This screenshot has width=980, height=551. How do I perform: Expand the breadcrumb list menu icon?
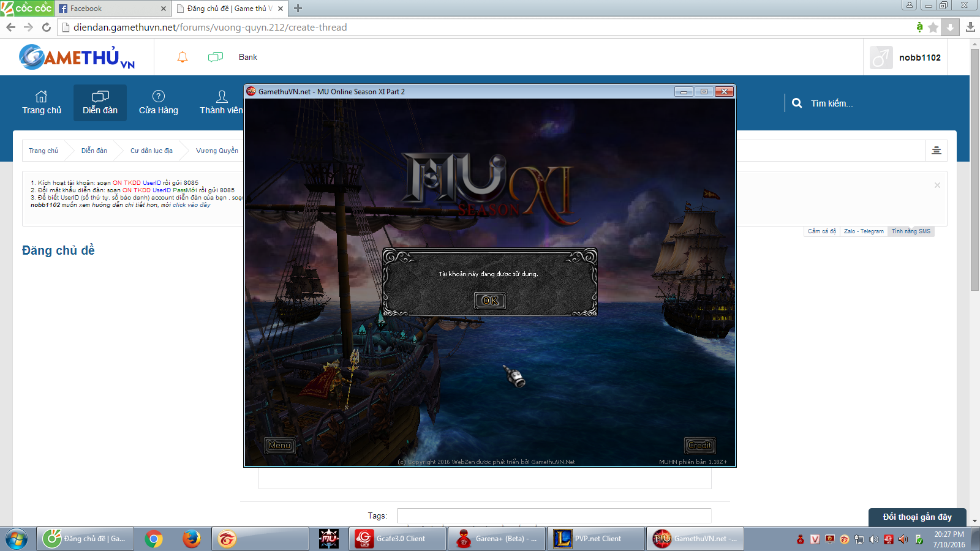tap(936, 151)
